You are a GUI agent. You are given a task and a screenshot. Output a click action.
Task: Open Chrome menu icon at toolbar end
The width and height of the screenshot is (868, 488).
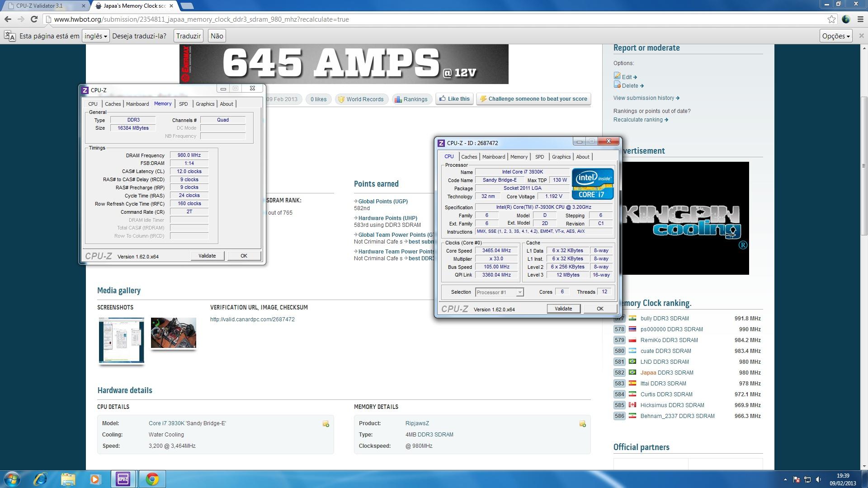point(860,19)
